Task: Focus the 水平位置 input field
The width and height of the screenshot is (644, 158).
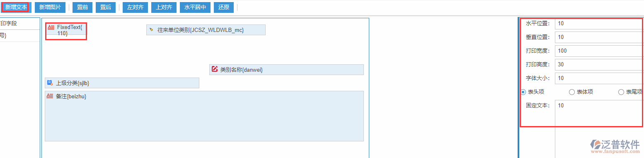Action: [x=599, y=24]
